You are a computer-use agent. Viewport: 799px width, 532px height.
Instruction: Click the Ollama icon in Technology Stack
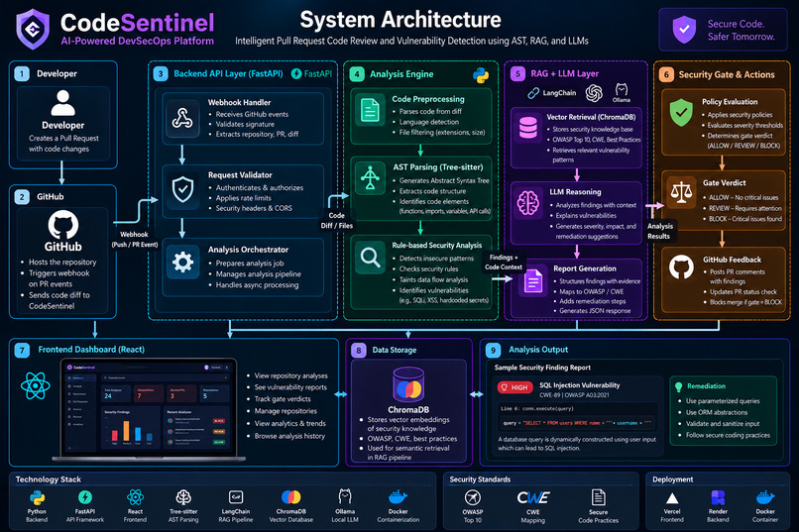tap(345, 496)
